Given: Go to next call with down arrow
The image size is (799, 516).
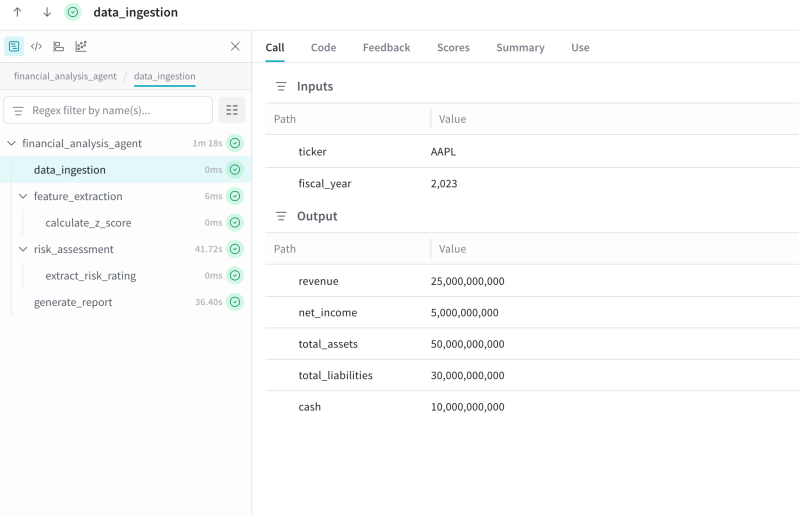Looking at the screenshot, I should (x=46, y=12).
